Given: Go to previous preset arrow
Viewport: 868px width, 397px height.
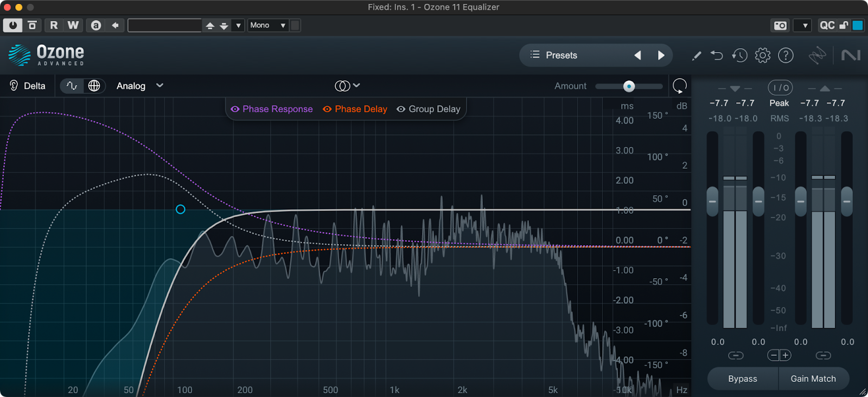Looking at the screenshot, I should point(638,55).
